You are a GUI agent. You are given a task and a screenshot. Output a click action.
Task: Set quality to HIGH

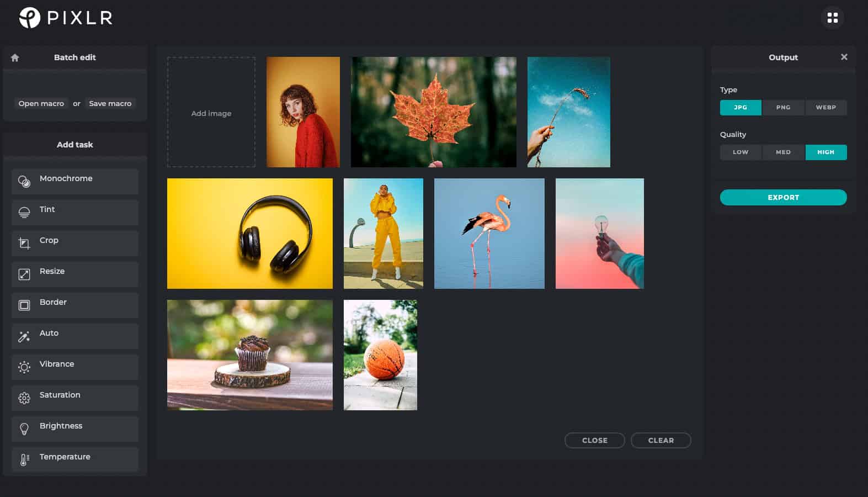(826, 152)
